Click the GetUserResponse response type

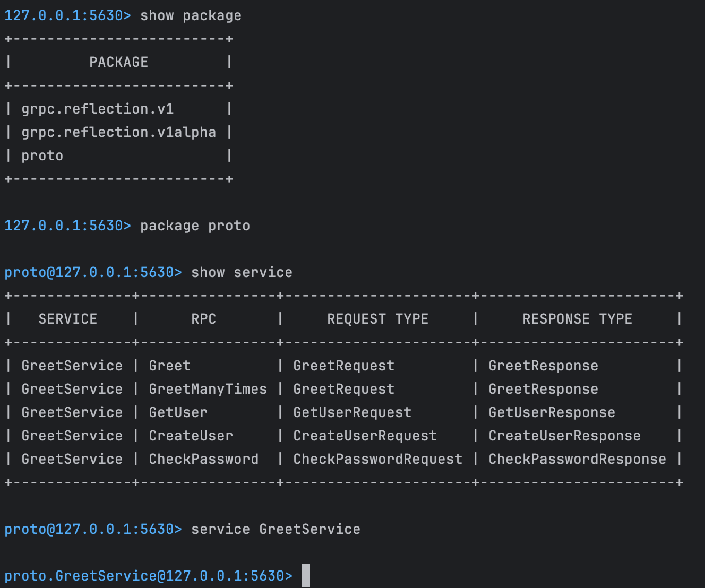coord(552,412)
